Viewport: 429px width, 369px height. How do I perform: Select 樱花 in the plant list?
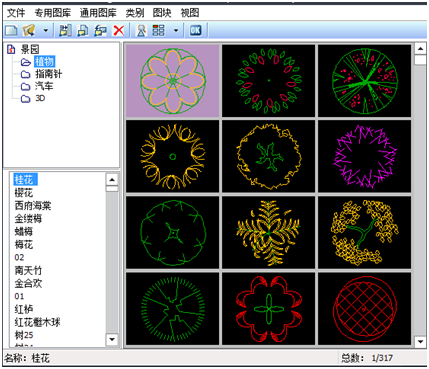24,193
